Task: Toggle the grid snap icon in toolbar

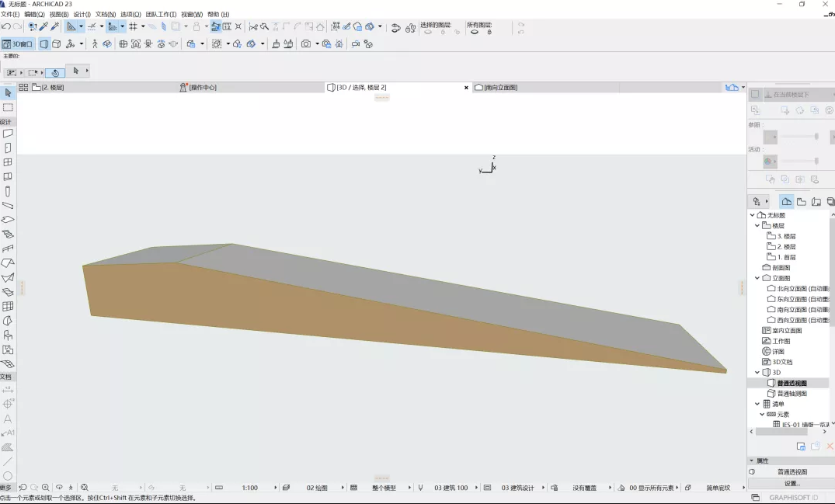Action: [133, 27]
